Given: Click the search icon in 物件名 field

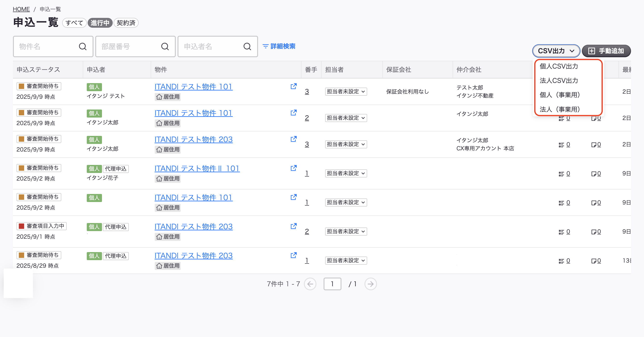Looking at the screenshot, I should coord(83,46).
